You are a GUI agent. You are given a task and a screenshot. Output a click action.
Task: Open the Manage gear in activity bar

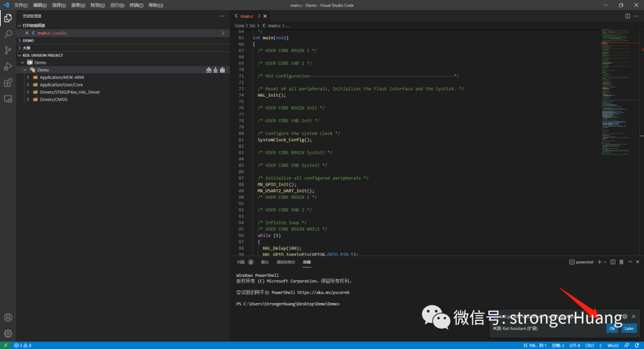[x=8, y=333]
